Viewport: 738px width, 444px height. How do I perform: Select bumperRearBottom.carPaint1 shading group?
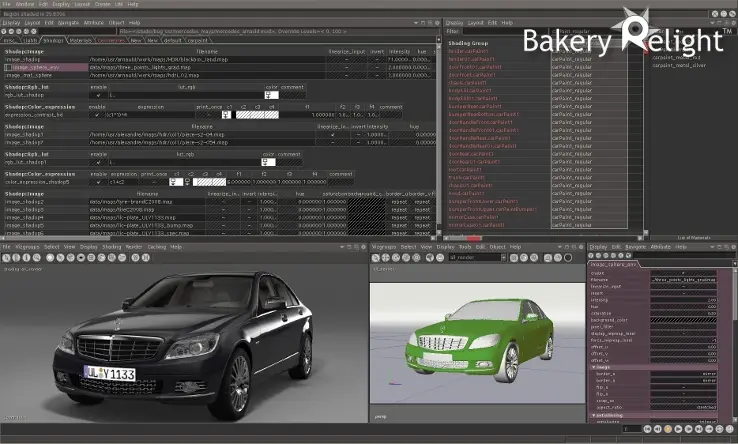(x=483, y=114)
